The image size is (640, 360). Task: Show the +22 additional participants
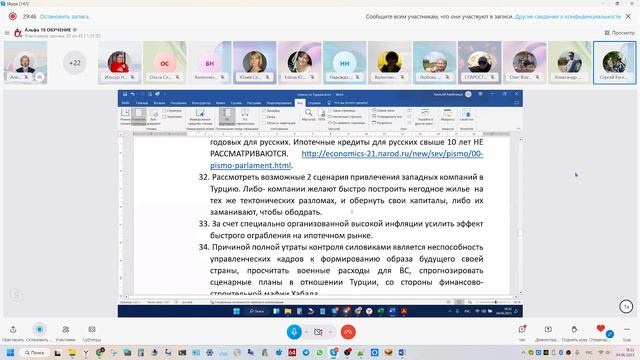coord(75,63)
